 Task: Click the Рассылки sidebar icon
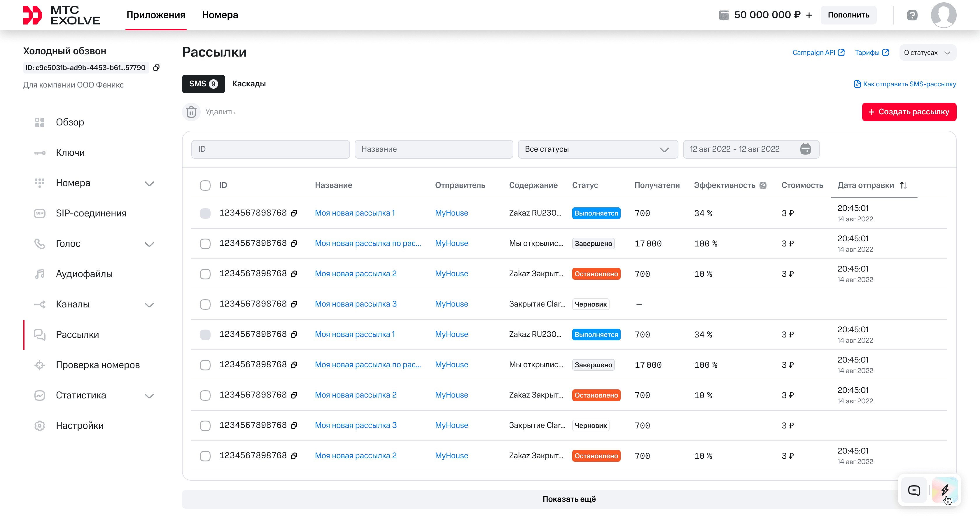pos(40,335)
